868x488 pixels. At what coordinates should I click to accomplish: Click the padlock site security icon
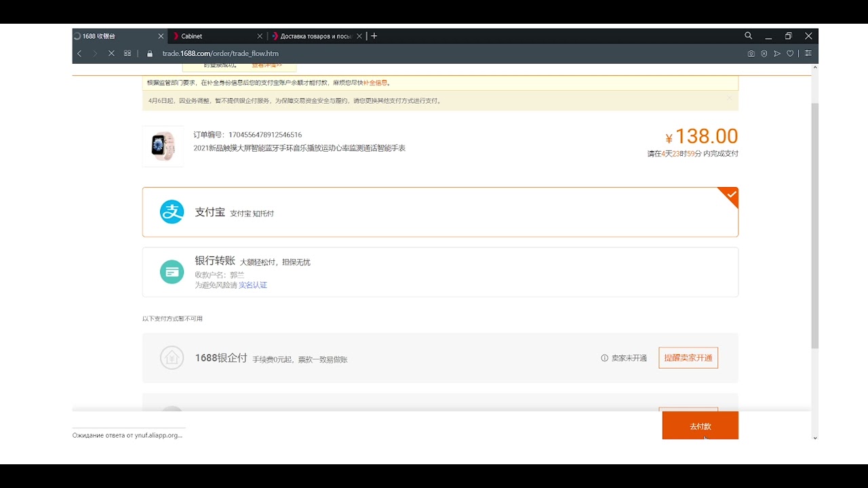click(150, 54)
